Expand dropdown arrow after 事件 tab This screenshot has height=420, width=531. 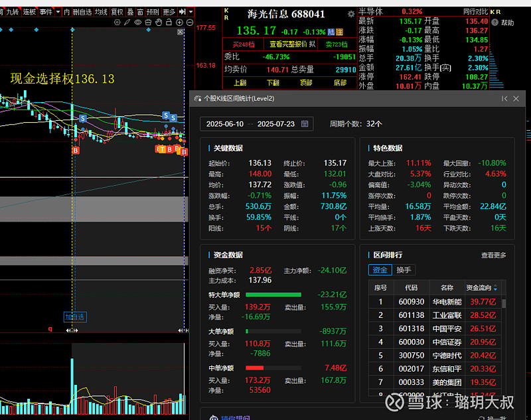[x=58, y=12]
